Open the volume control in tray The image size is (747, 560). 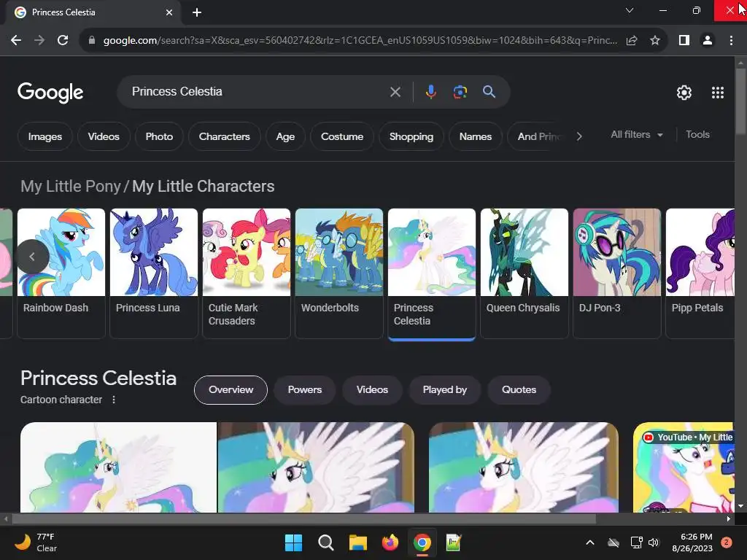pos(654,542)
